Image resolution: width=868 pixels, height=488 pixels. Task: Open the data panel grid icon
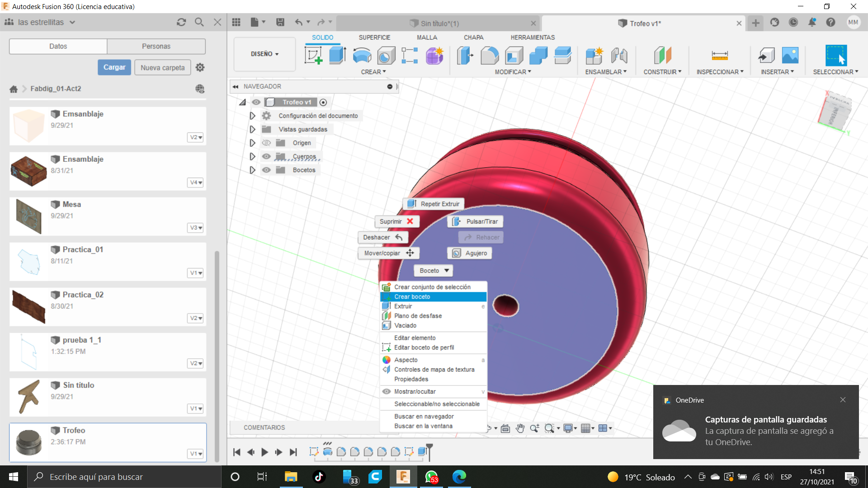(x=236, y=22)
